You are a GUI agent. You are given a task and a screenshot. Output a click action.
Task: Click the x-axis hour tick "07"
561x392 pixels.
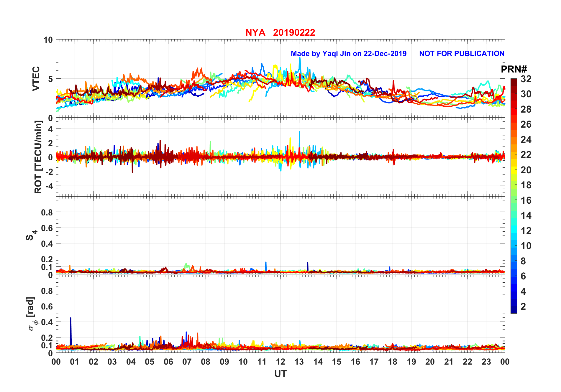point(187,362)
